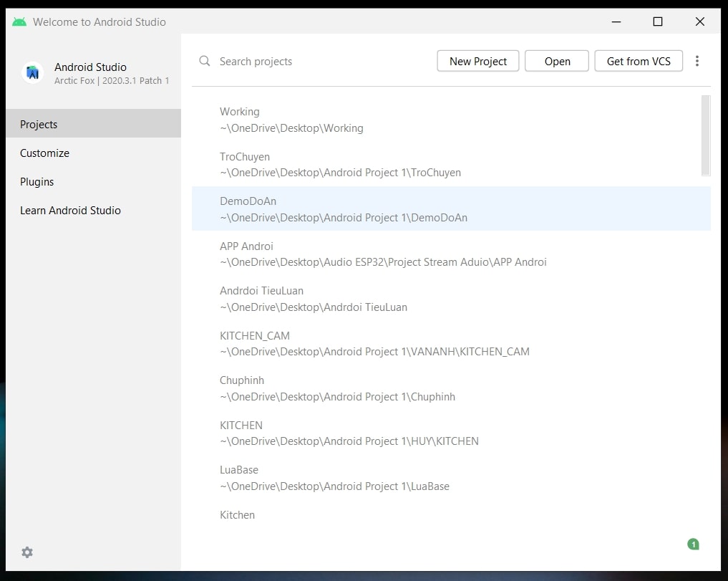Click the search magnifier icon
This screenshot has height=581, width=728.
coord(204,61)
